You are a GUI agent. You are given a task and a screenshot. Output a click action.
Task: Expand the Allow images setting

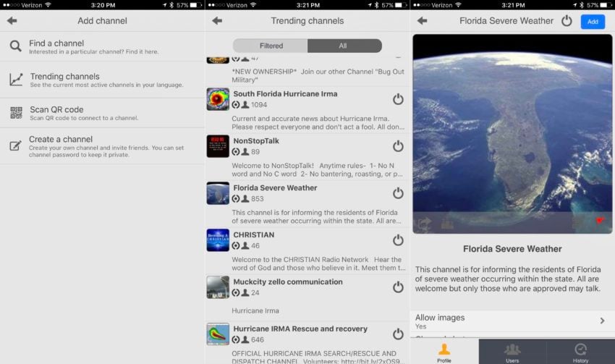point(512,321)
